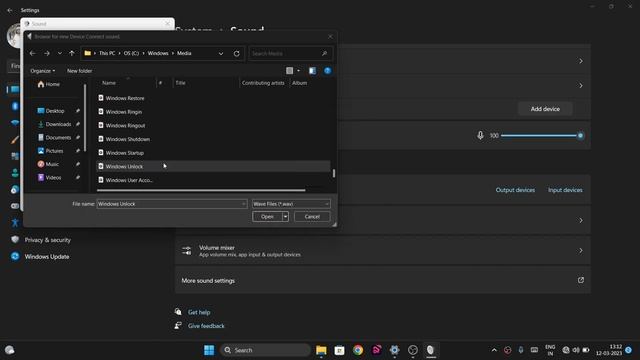Open the Organize menu
The height and width of the screenshot is (360, 640).
(42, 71)
